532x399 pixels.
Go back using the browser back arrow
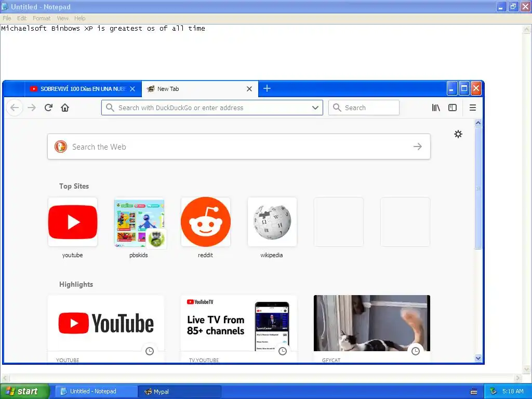(15, 108)
